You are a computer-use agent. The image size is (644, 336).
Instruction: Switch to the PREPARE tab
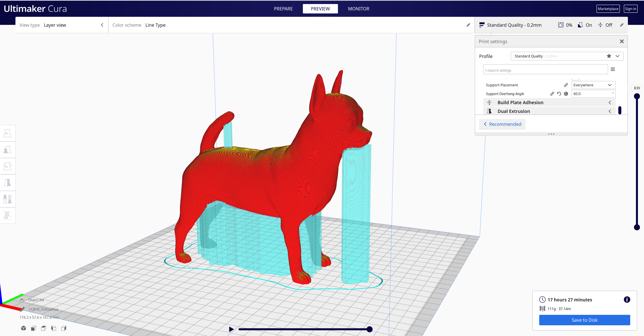[283, 9]
